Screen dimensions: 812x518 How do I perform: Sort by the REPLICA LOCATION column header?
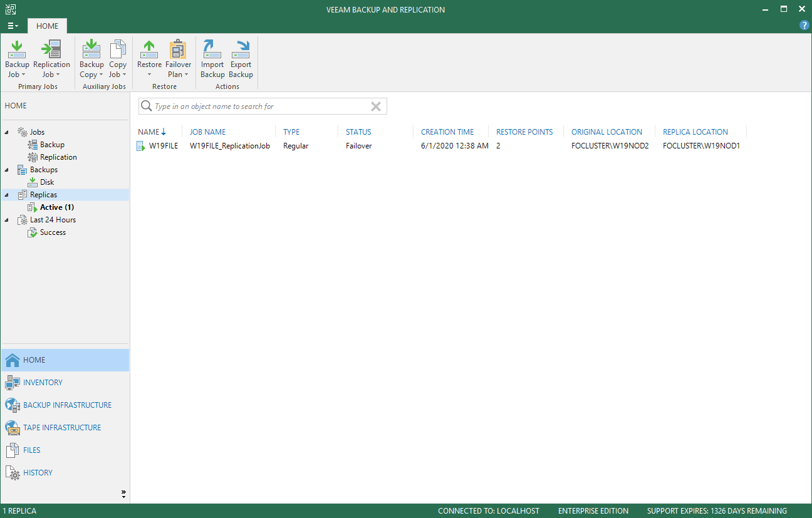[x=695, y=132]
